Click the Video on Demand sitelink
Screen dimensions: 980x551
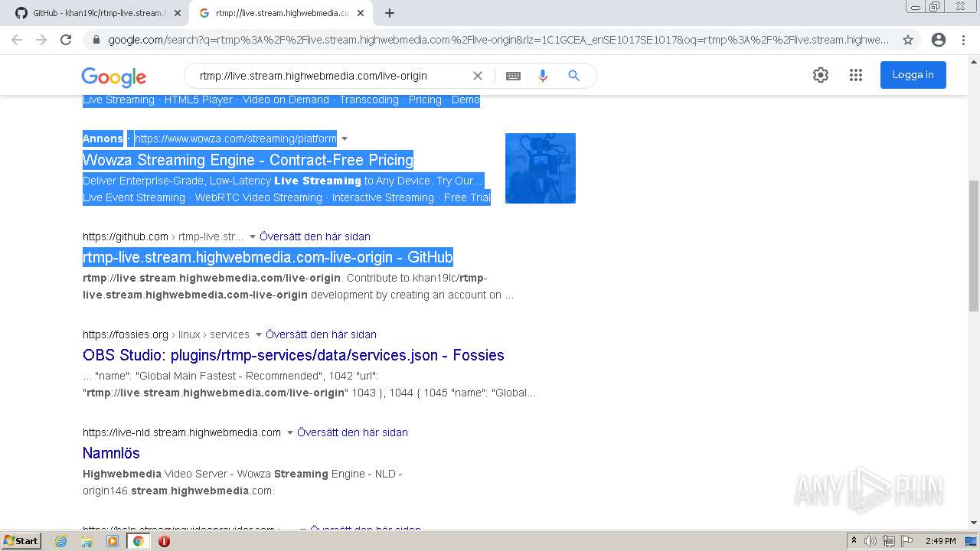[286, 99]
